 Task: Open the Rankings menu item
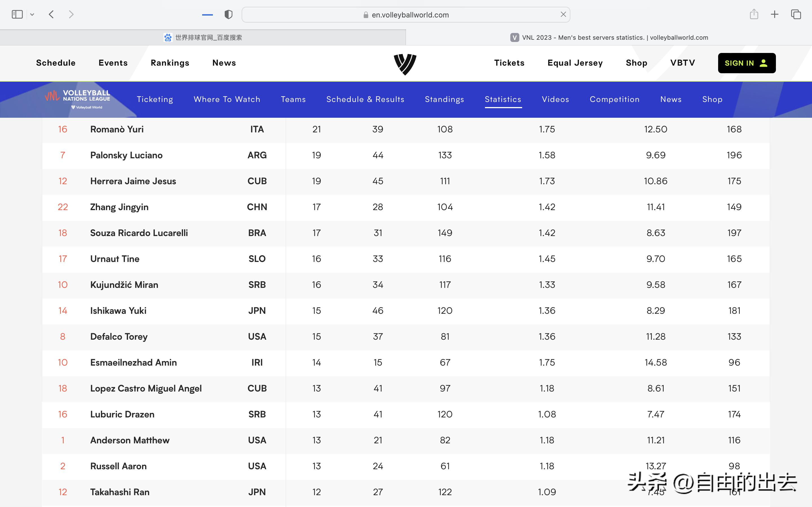(170, 63)
